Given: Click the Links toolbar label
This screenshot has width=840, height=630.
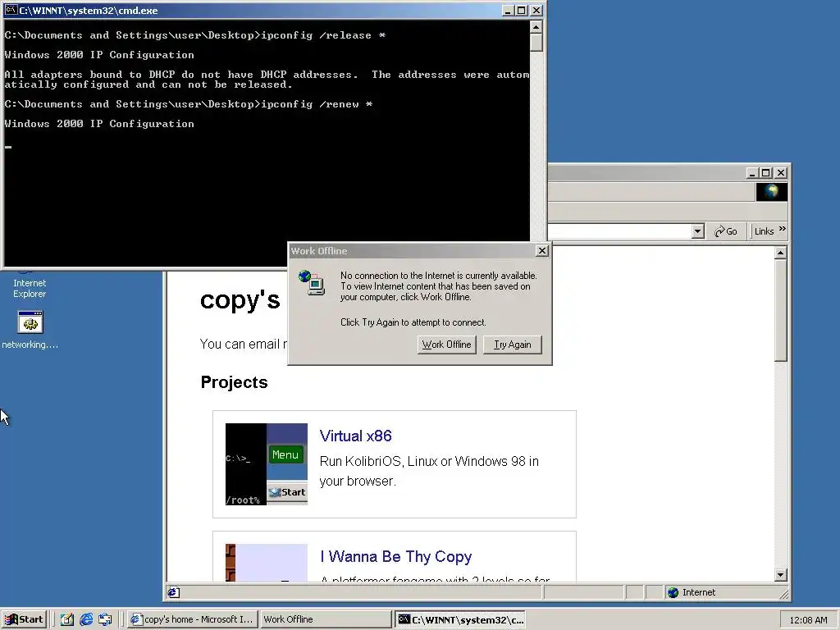Looking at the screenshot, I should tap(764, 231).
